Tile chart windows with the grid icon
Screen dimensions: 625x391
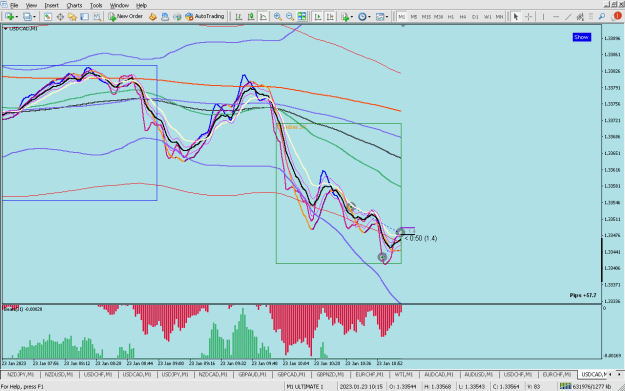[302, 17]
